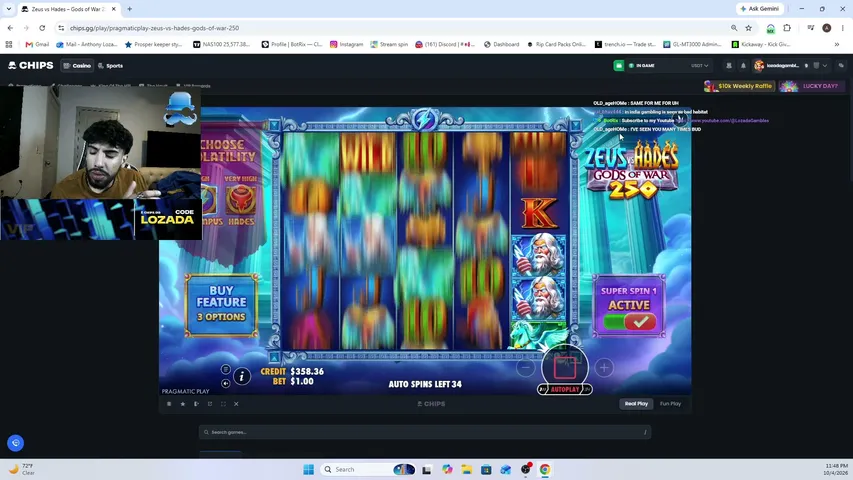
Task: Open the Sports section
Action: pos(110,66)
